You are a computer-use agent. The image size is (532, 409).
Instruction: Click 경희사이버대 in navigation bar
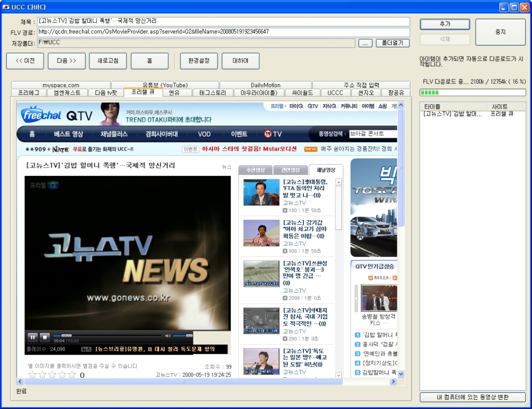162,134
